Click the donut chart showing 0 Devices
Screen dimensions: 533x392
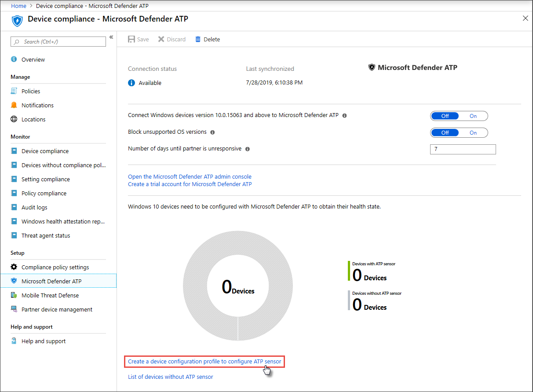pos(238,286)
